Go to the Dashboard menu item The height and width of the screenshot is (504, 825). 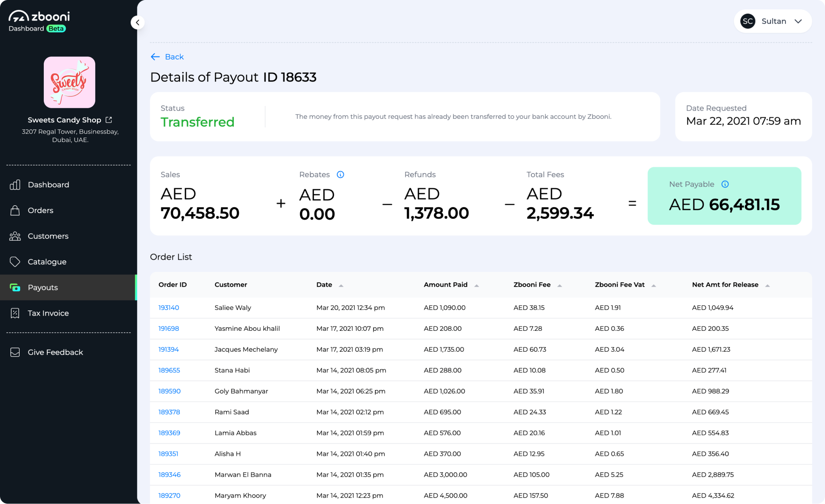click(x=48, y=184)
